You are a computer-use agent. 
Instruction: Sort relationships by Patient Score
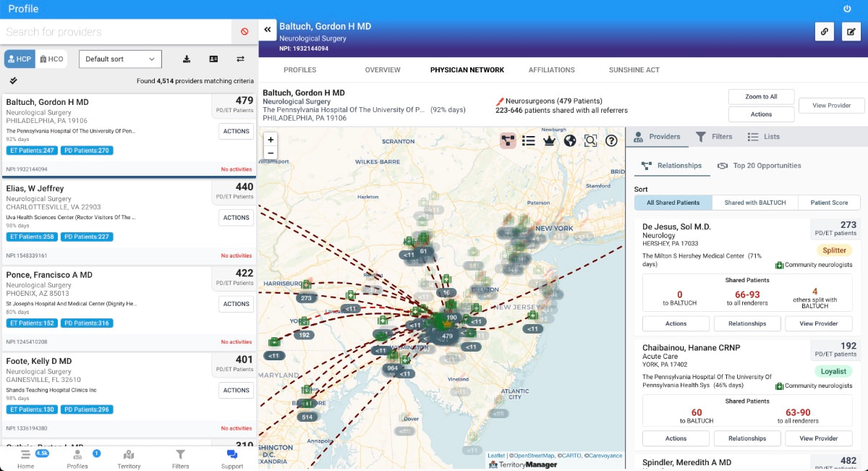pyautogui.click(x=829, y=203)
